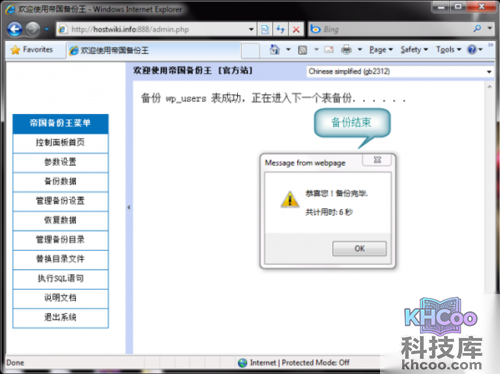Expand the feeds dropdown arrow
This screenshot has width=500, height=374.
(316, 50)
